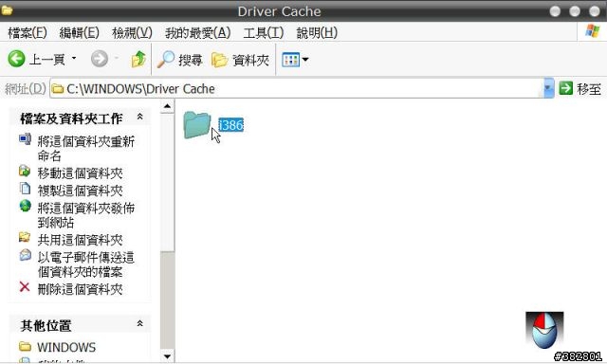Image resolution: width=607 pixels, height=364 pixels.
Task: Click the e-mail envelope task icon
Action: tap(26, 255)
